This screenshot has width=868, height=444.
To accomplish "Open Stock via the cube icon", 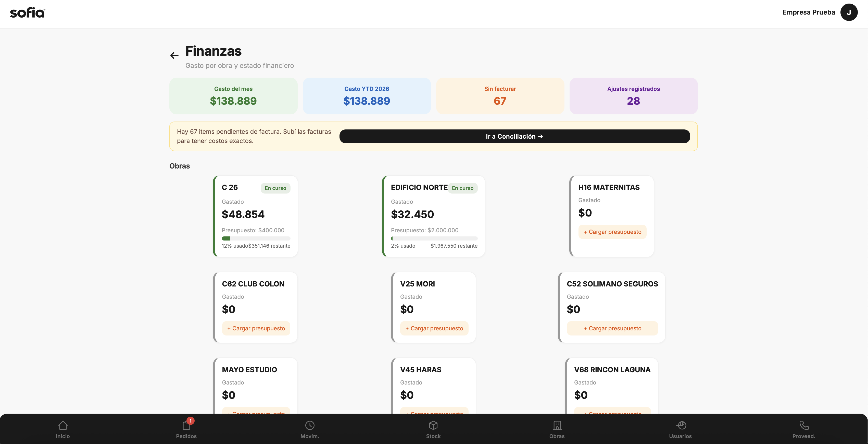I will pyautogui.click(x=433, y=425).
